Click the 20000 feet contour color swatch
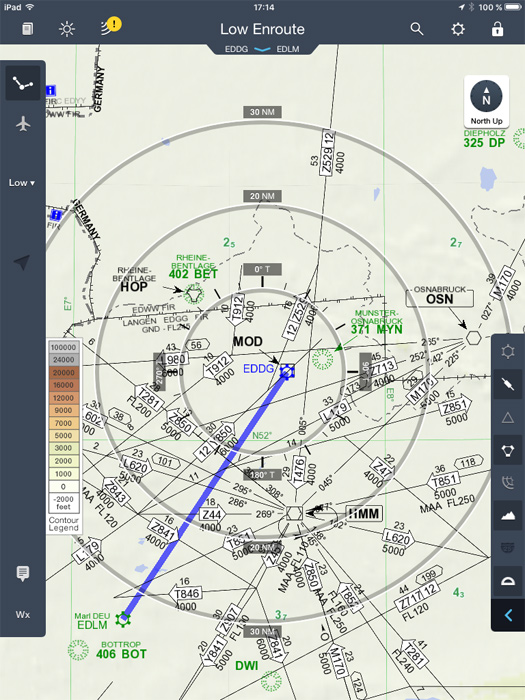 point(64,372)
